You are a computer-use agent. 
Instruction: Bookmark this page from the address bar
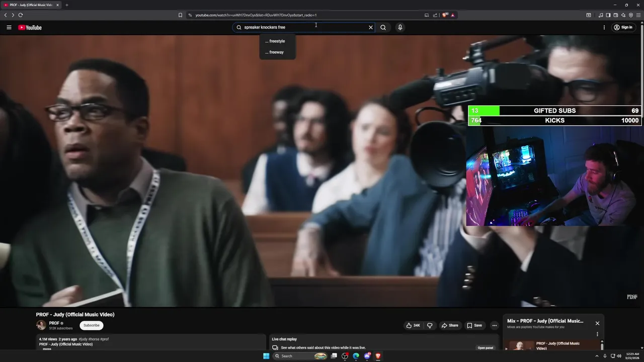coord(180,15)
